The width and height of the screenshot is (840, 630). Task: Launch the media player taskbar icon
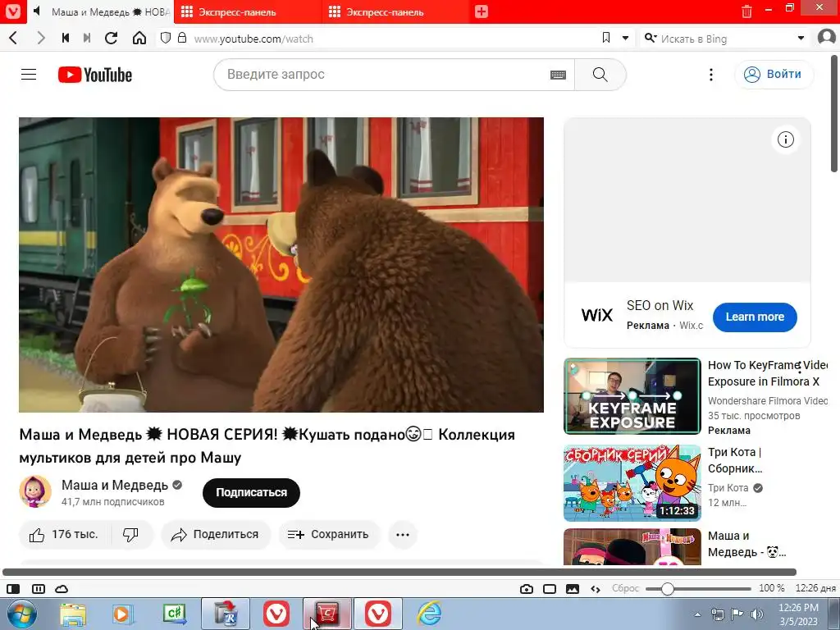[123, 614]
